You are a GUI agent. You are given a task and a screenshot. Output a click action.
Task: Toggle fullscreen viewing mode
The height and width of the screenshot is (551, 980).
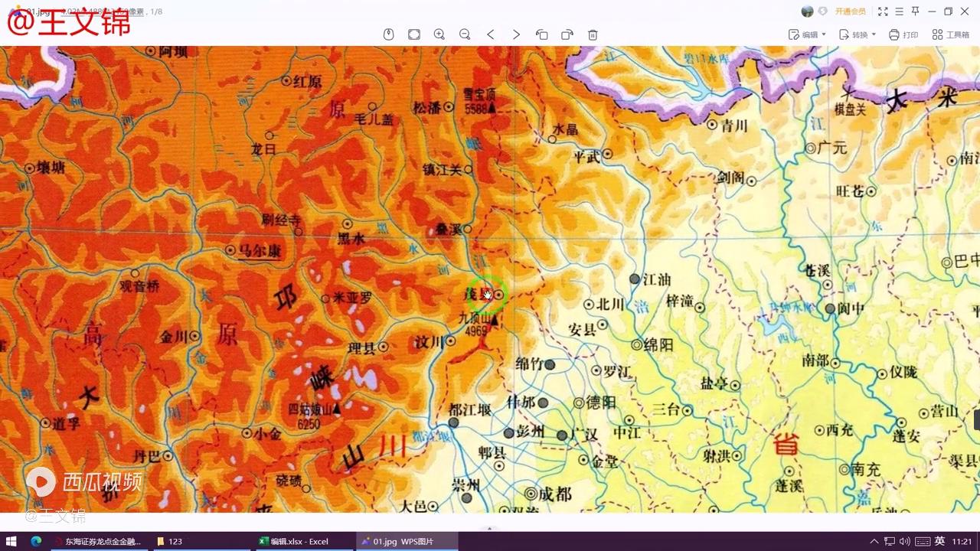point(882,11)
